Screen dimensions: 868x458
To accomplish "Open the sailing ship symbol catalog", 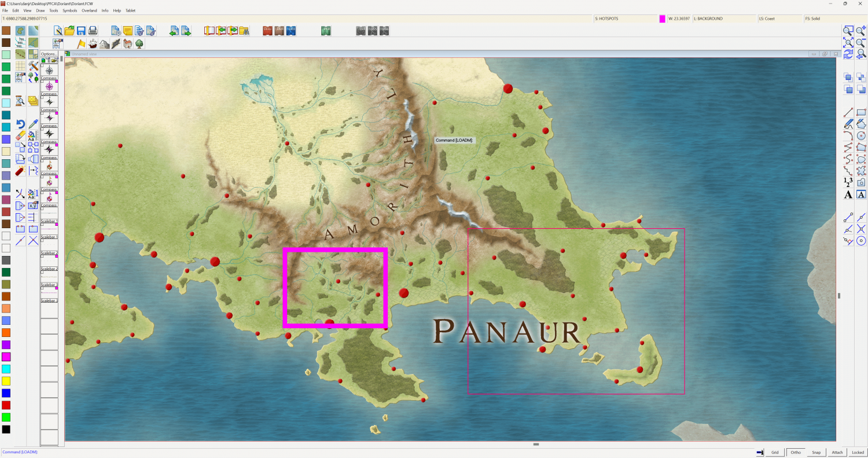I will (x=93, y=44).
